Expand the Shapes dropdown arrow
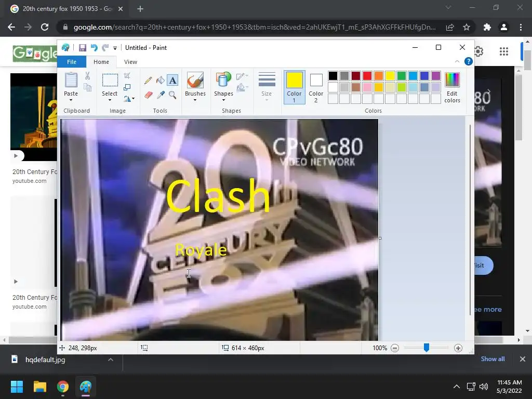 (x=223, y=100)
